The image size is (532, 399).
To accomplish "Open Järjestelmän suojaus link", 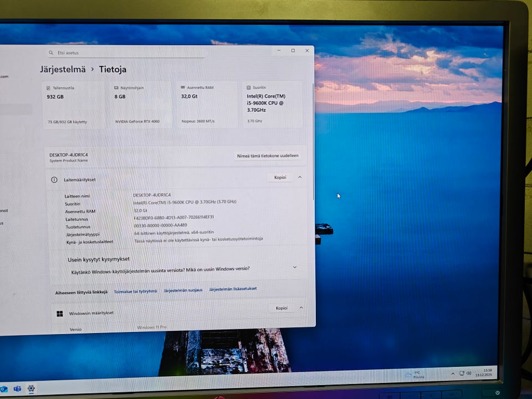I will tap(183, 290).
